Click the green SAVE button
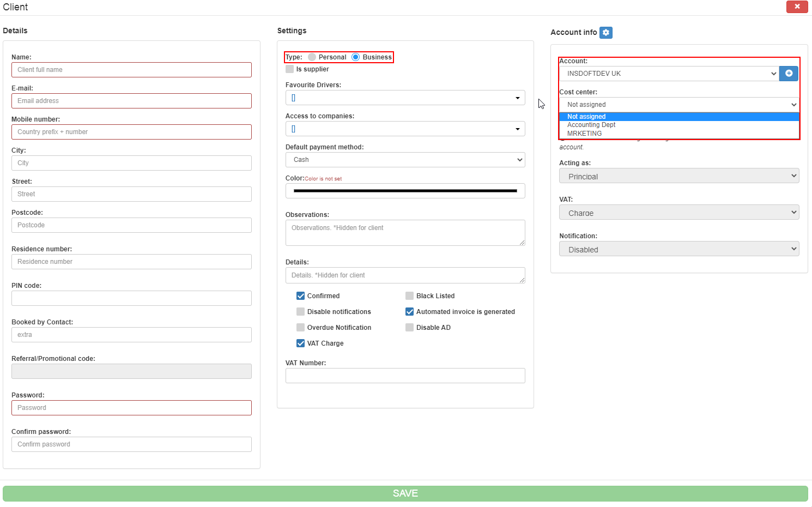Viewport: 812px width, 507px height. (x=405, y=493)
